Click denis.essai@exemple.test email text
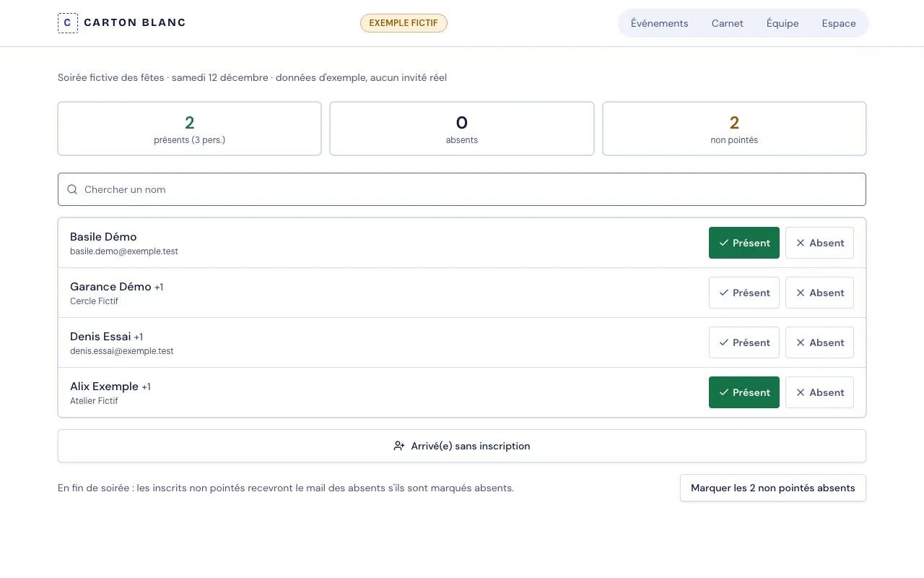Screen dimensions: 924x578 pyautogui.click(x=122, y=351)
